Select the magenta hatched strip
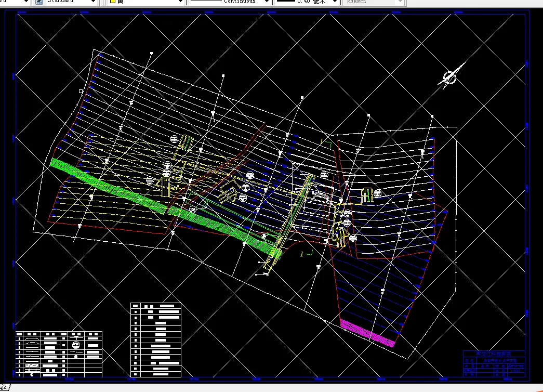The height and width of the screenshot is (392, 543). tap(367, 333)
